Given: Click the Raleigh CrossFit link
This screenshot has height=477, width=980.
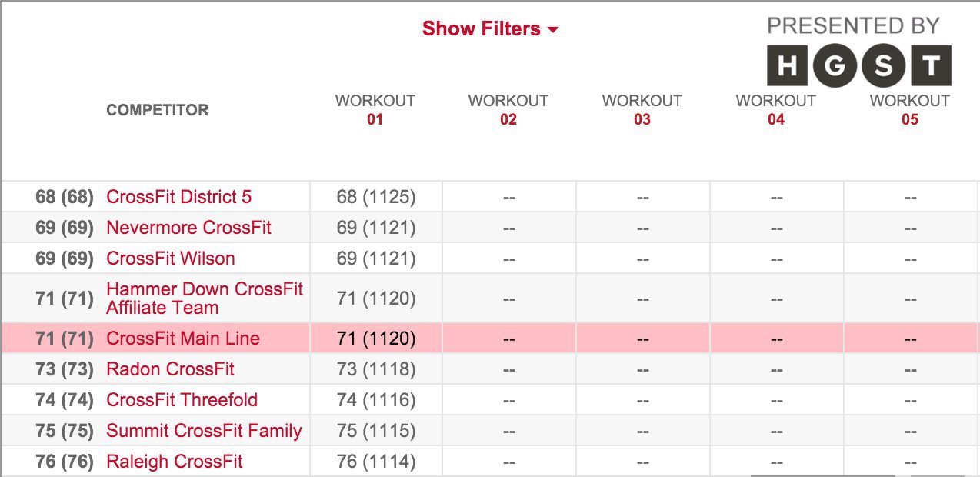Looking at the screenshot, I should click(x=174, y=462).
